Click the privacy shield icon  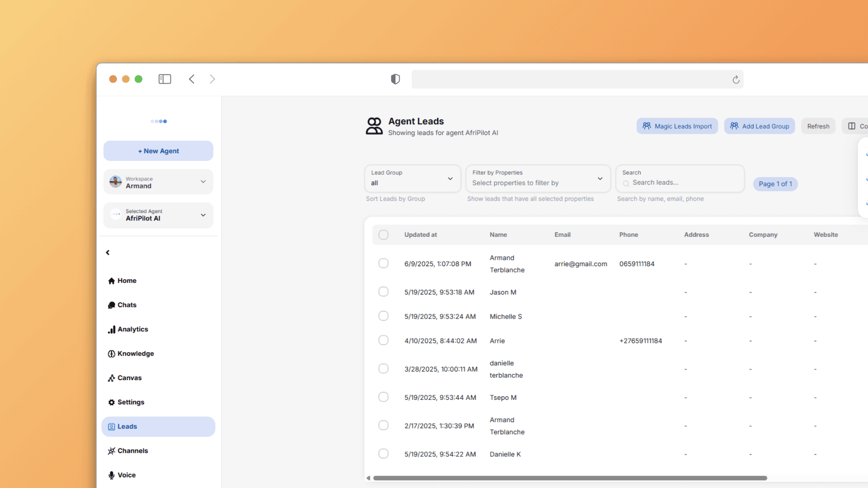pos(396,79)
